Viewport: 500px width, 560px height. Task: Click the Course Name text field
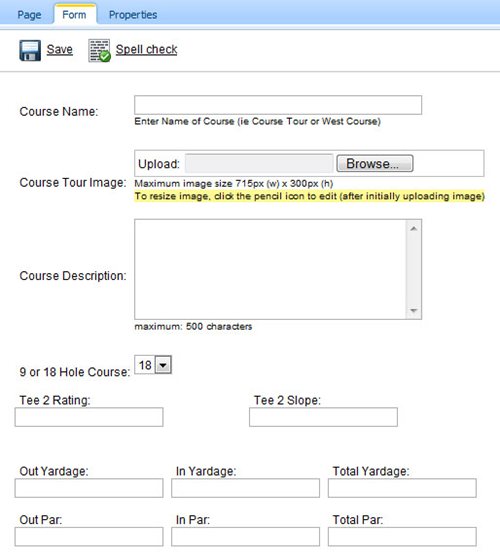278,105
